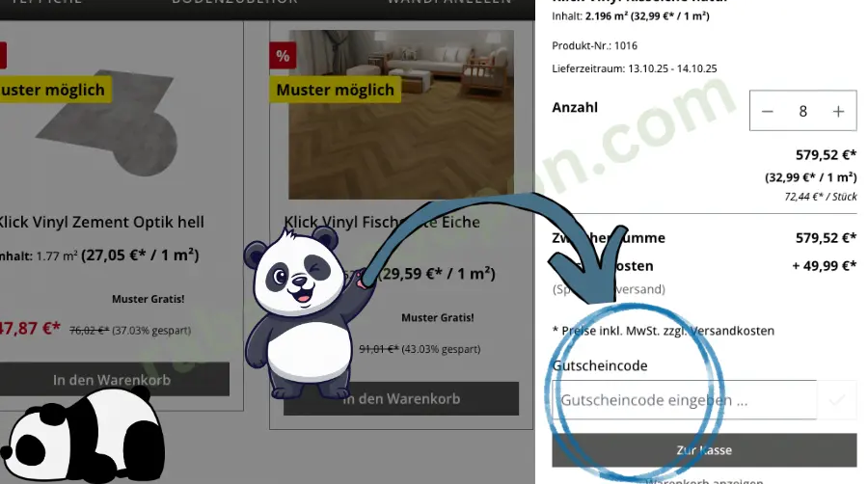Click the struck-through 91,01 € price
Image resolution: width=868 pixels, height=484 pixels.
tap(379, 349)
